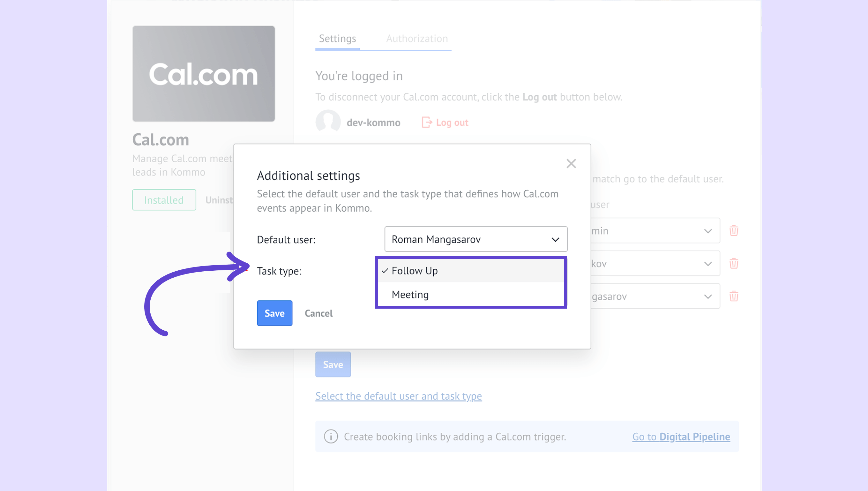Cancel the Additional settings dialog
This screenshot has width=868, height=491.
tap(318, 313)
